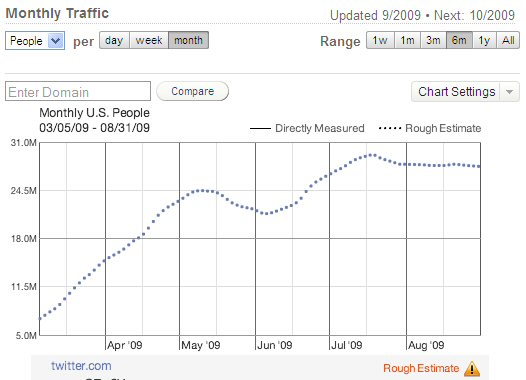Click the 24.5M axis label

click(x=23, y=191)
